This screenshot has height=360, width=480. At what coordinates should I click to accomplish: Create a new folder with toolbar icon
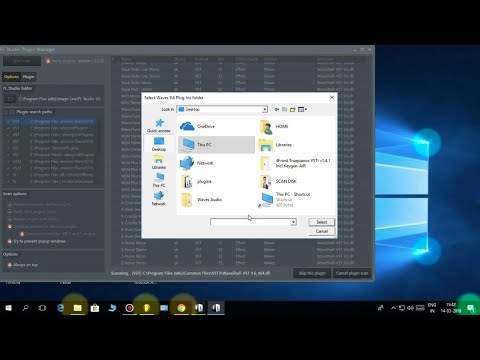pos(292,109)
